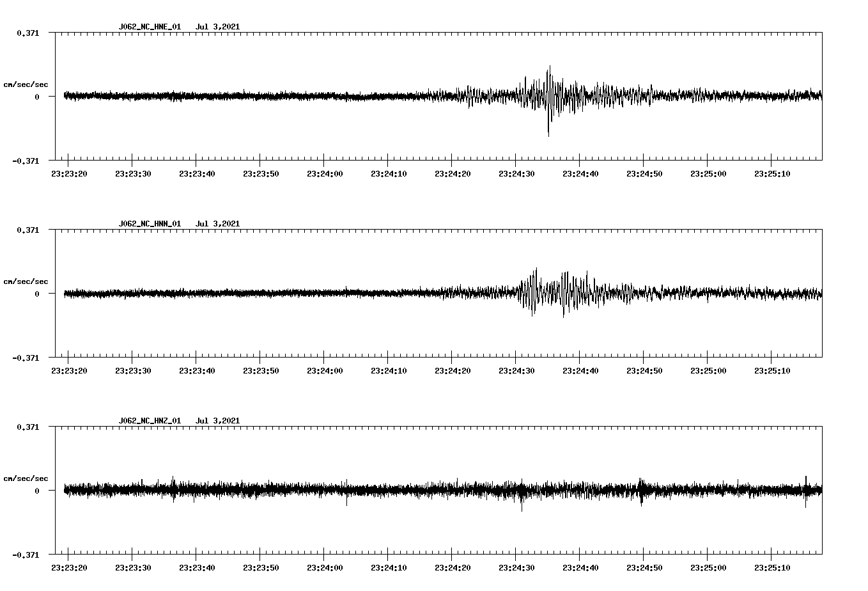Click the cm/sec/sec unit label of the HNN plot
The image size is (868, 591).
click(x=26, y=281)
